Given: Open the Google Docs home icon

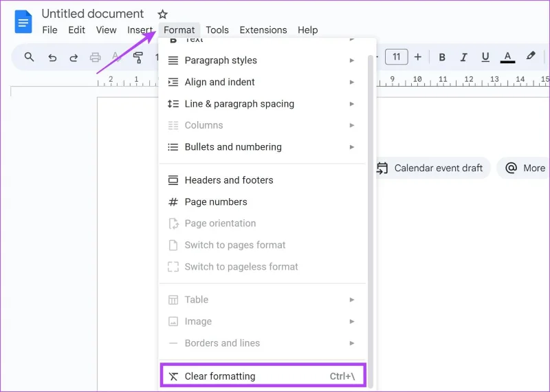Looking at the screenshot, I should (23, 21).
